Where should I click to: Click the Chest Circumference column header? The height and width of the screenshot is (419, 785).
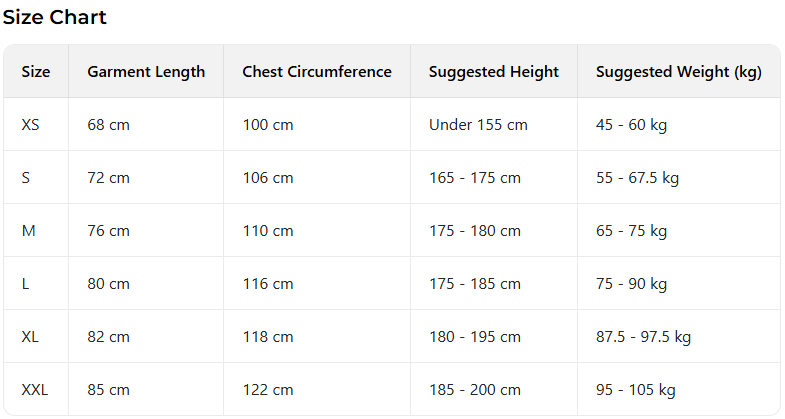coord(317,72)
